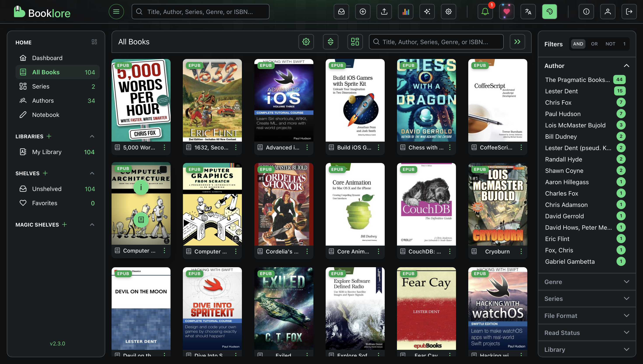Click the sparkle magic icon in header

tap(427, 12)
